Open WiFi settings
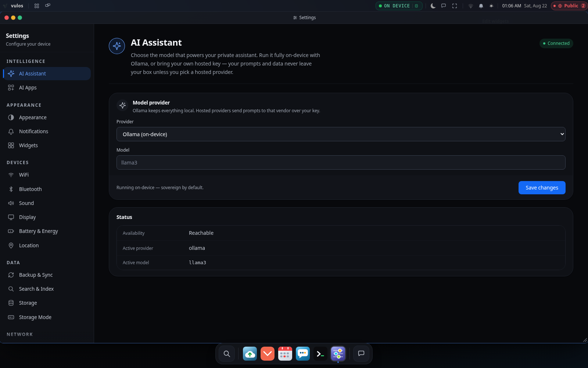The width and height of the screenshot is (588, 368). click(x=47, y=175)
